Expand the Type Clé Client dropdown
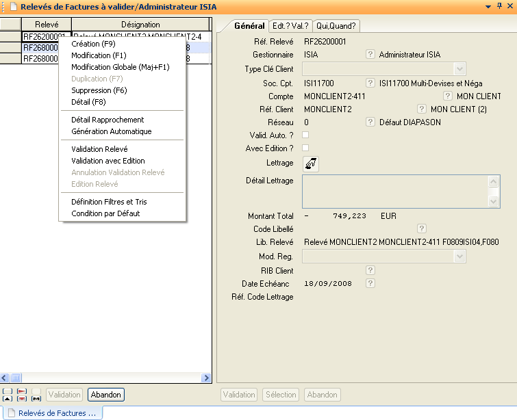 [x=459, y=68]
